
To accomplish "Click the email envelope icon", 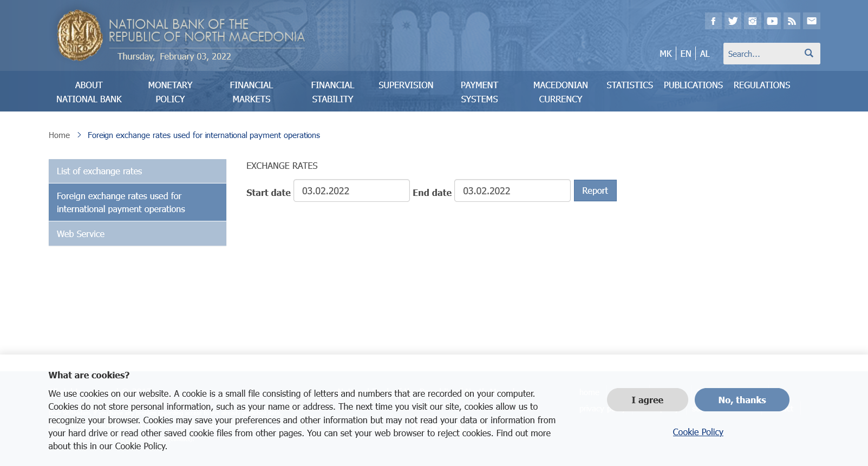I will tap(811, 21).
